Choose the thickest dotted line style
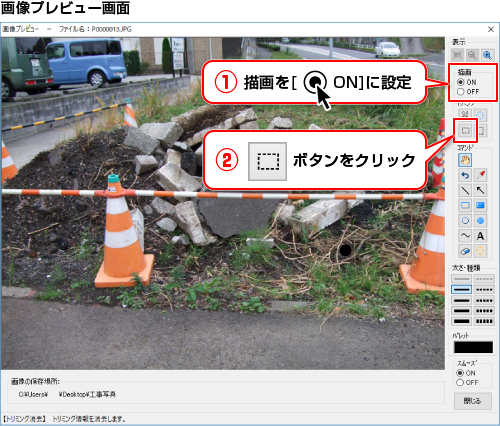The width and height of the screenshot is (500, 426). pos(484,321)
